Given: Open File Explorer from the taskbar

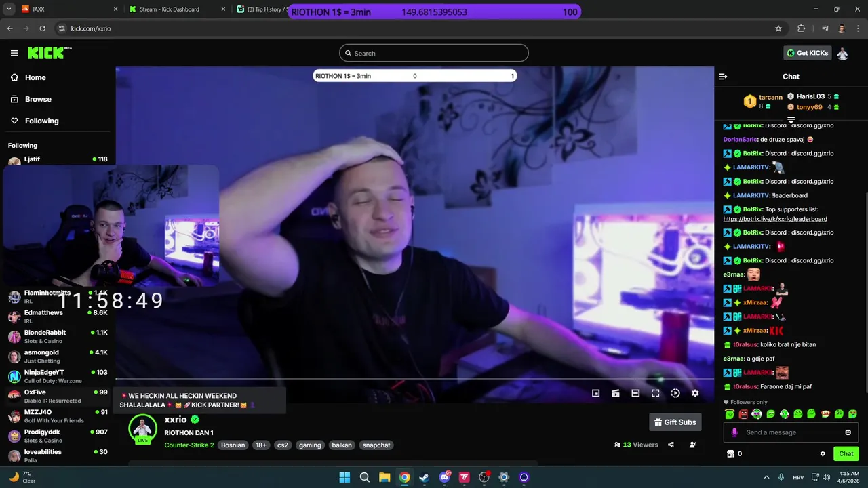Looking at the screenshot, I should (x=384, y=477).
